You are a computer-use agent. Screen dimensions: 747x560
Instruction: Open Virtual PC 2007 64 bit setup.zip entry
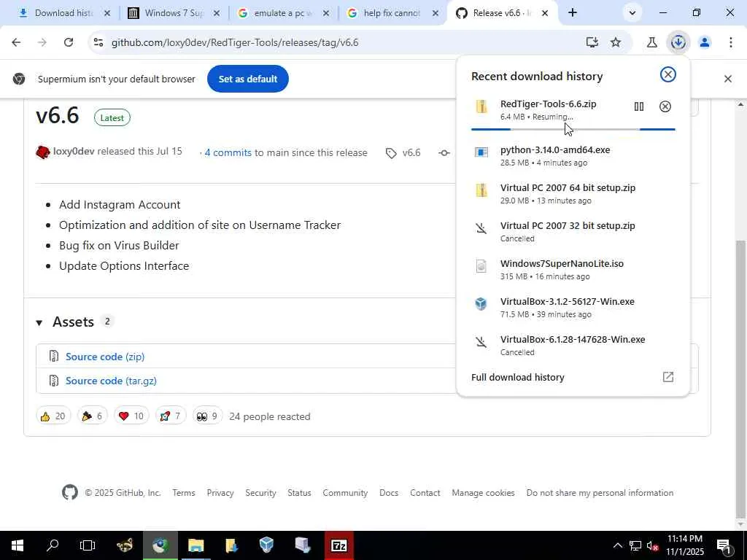click(573, 194)
